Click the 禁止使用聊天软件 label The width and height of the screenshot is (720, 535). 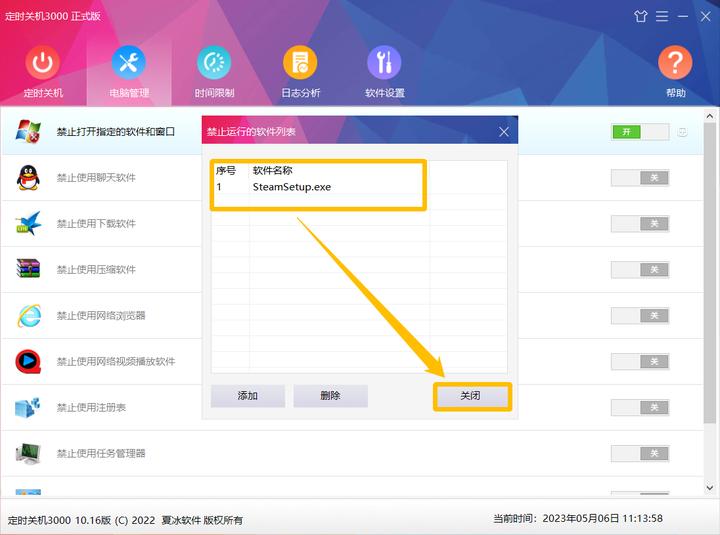(x=96, y=178)
